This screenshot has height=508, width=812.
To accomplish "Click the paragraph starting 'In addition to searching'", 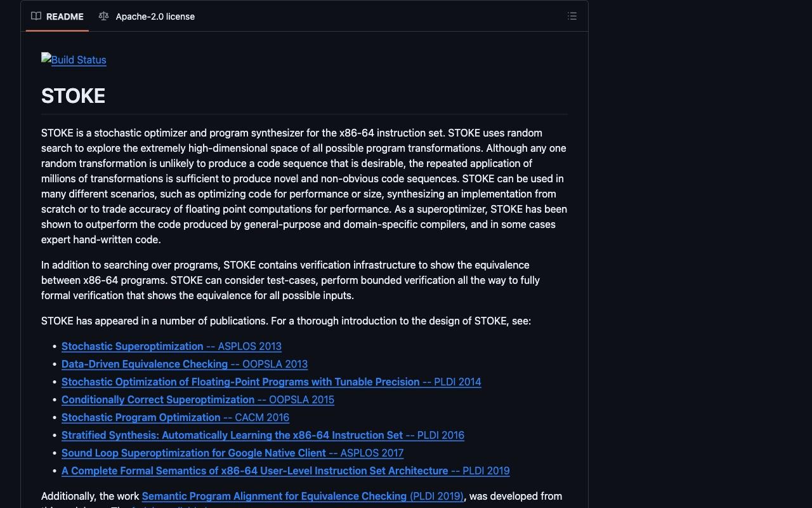I will (x=291, y=280).
